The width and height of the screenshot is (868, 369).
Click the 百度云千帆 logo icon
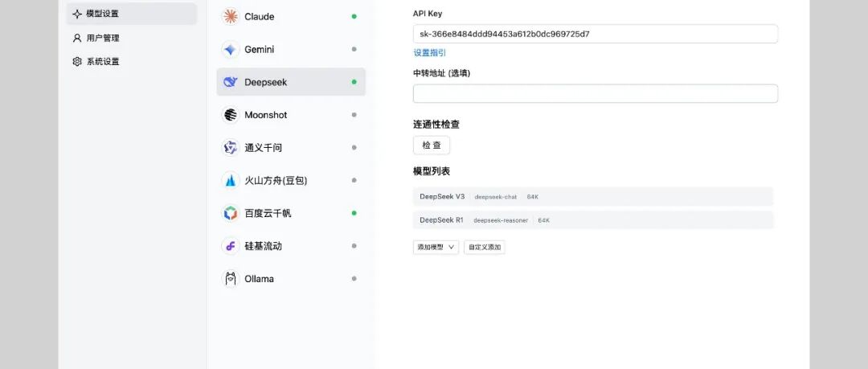(230, 213)
